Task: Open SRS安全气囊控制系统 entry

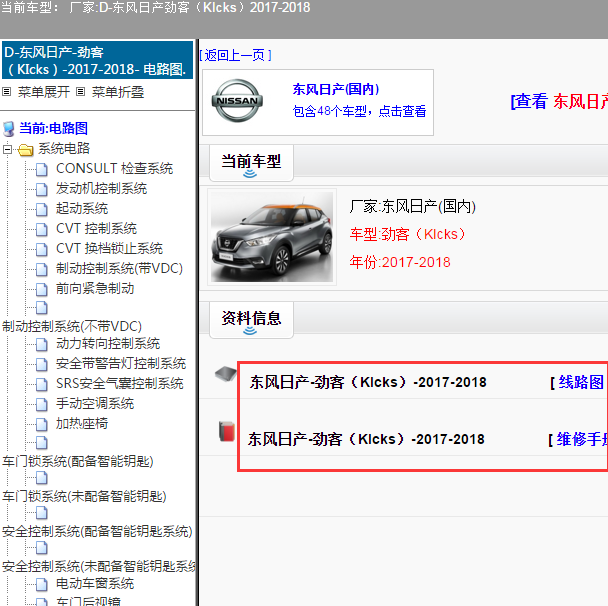Action: click(119, 383)
